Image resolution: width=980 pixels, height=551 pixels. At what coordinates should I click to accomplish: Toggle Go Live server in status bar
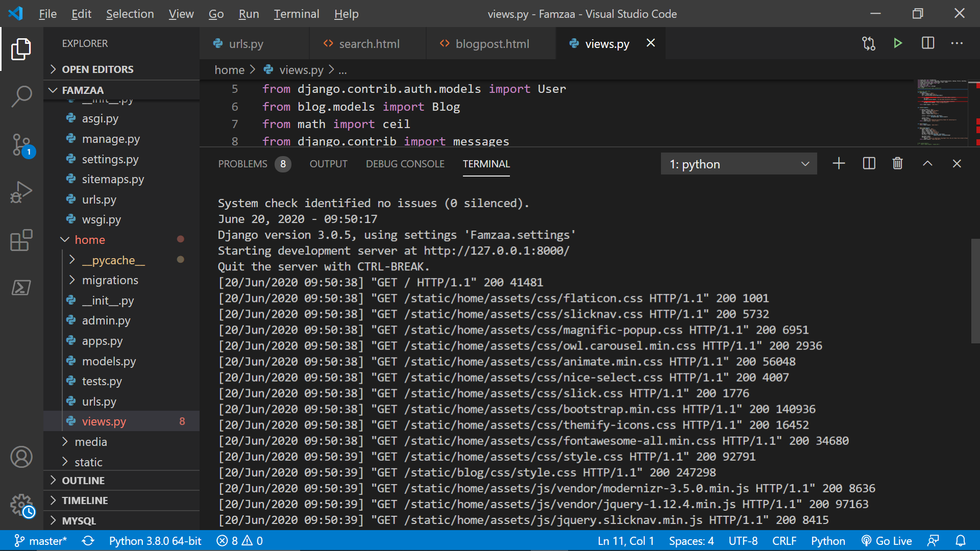pos(887,541)
